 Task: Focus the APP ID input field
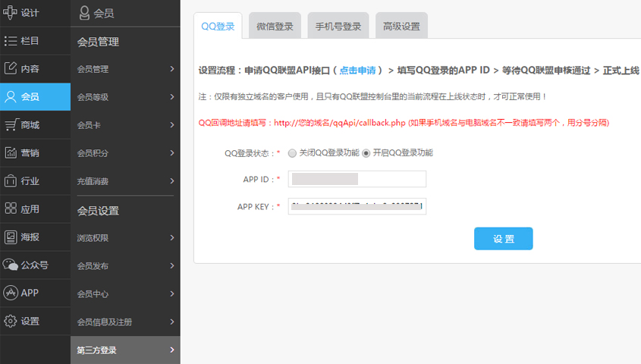(x=357, y=179)
